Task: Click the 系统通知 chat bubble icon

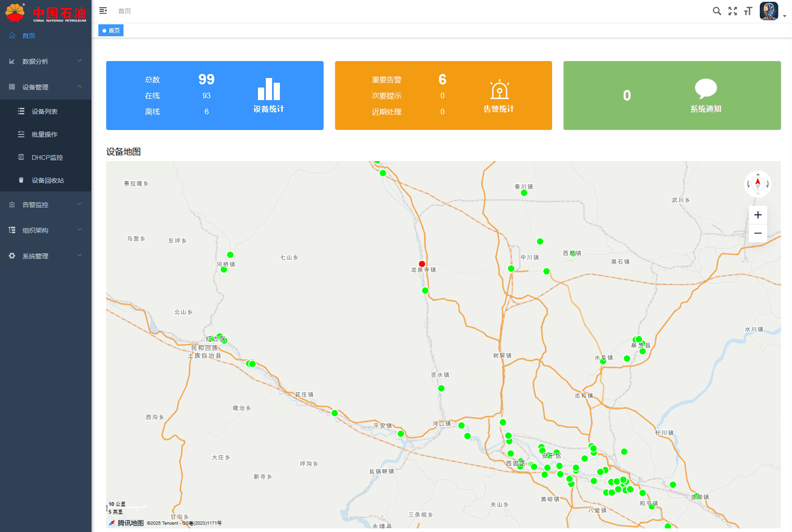Action: click(x=705, y=89)
